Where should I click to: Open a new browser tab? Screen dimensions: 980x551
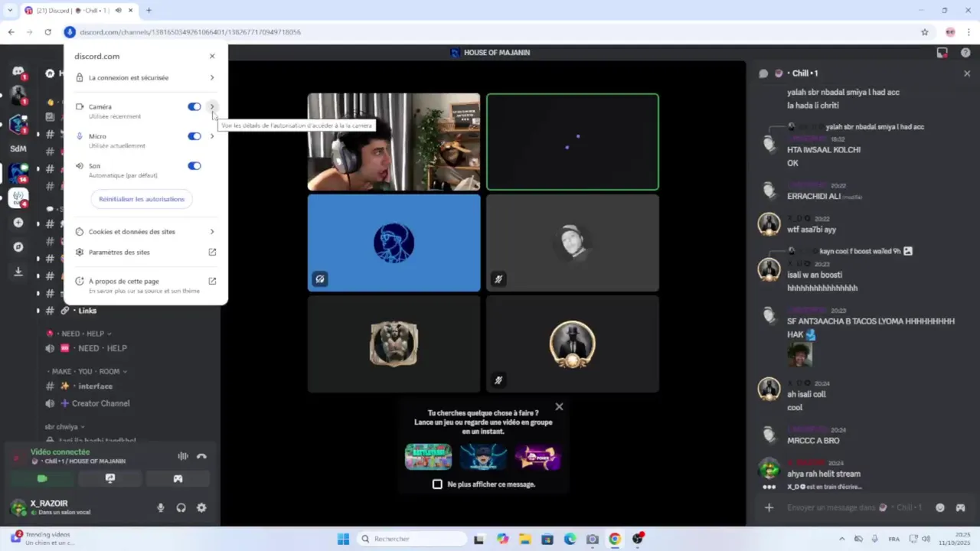pos(149,10)
